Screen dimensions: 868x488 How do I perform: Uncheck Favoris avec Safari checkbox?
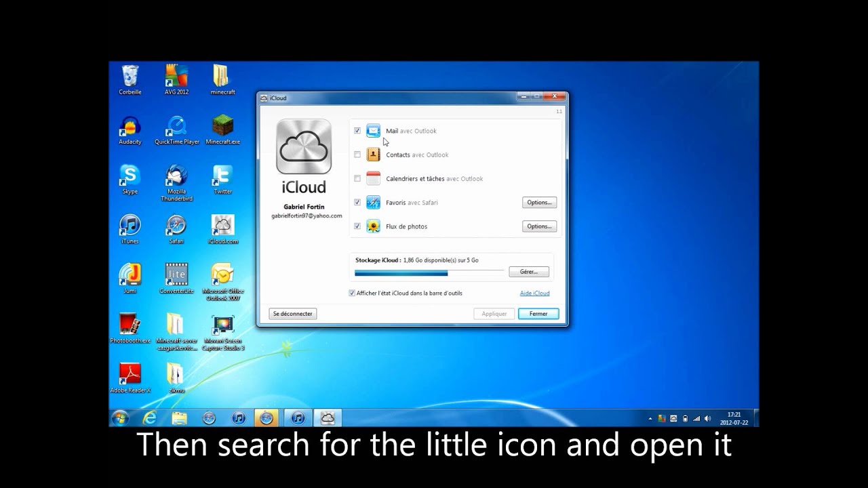click(357, 202)
